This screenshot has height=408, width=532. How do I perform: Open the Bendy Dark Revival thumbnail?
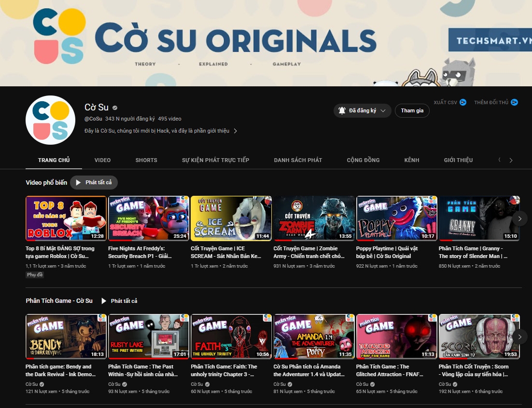click(x=66, y=337)
